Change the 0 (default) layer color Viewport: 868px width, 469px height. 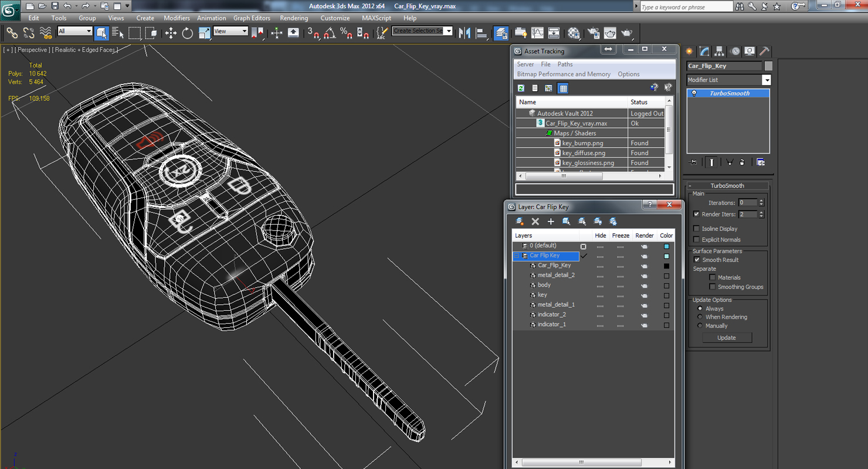666,246
